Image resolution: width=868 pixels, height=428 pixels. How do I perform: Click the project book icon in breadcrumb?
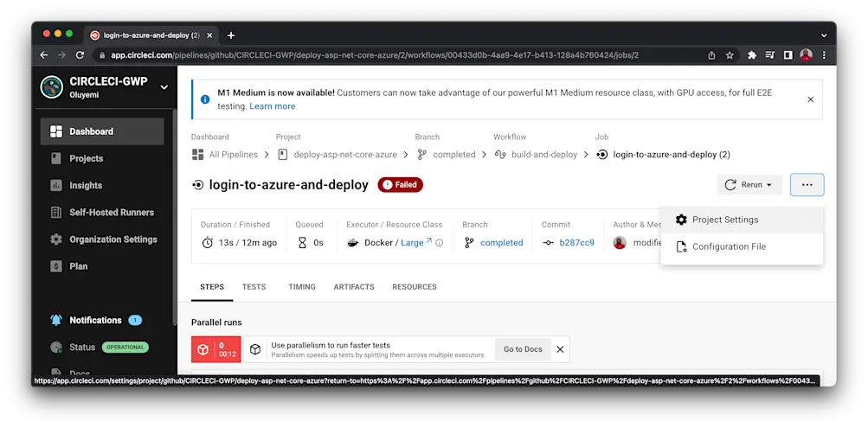283,155
